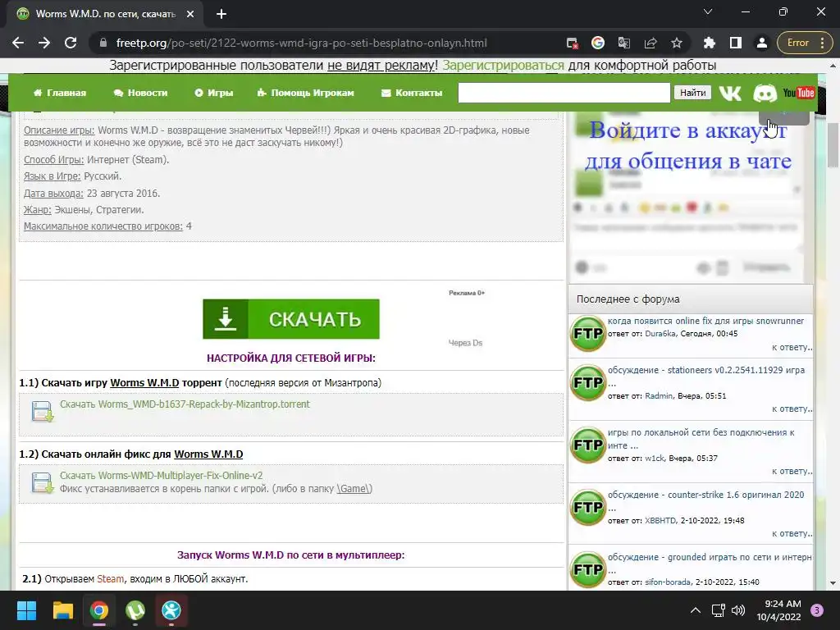Open forum topic about snowrunner online fix

point(705,321)
